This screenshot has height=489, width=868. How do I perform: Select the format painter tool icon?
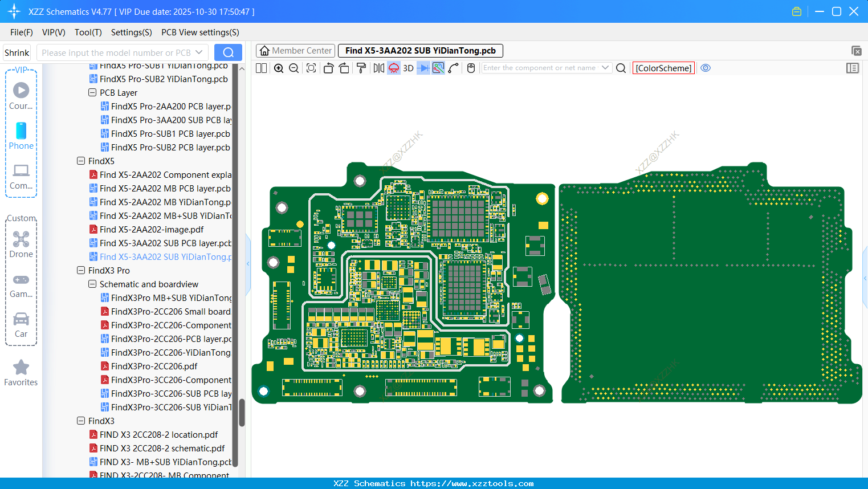point(361,68)
